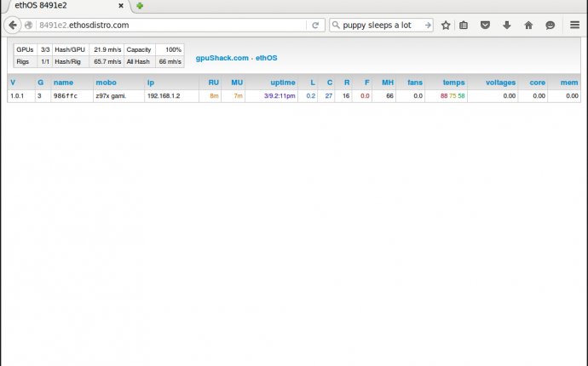Open the Hello chat bubble icon
588x366 pixels.
[x=550, y=25]
